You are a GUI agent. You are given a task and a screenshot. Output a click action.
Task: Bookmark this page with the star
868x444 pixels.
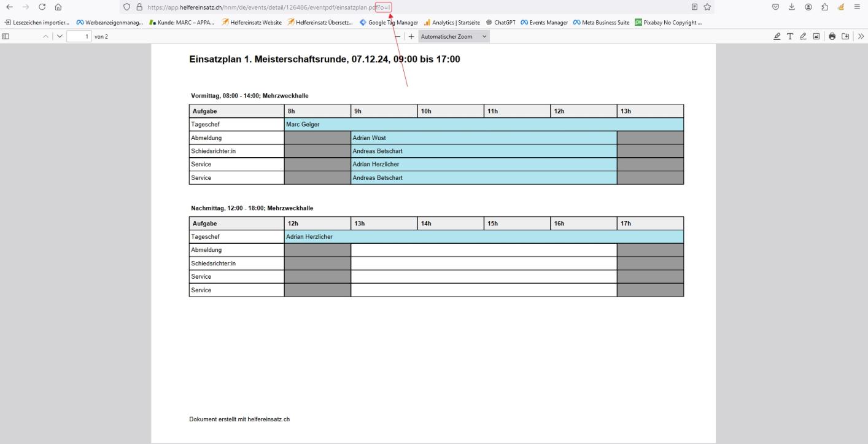click(x=707, y=7)
